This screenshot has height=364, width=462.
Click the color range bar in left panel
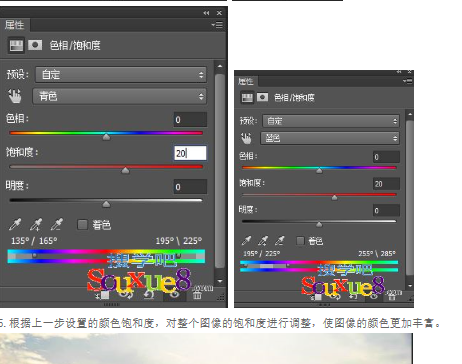(106, 256)
